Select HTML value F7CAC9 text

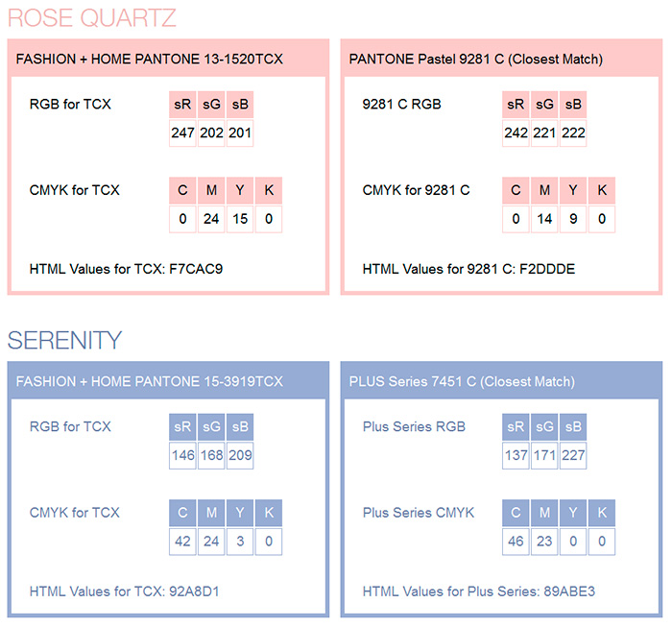[x=196, y=269]
